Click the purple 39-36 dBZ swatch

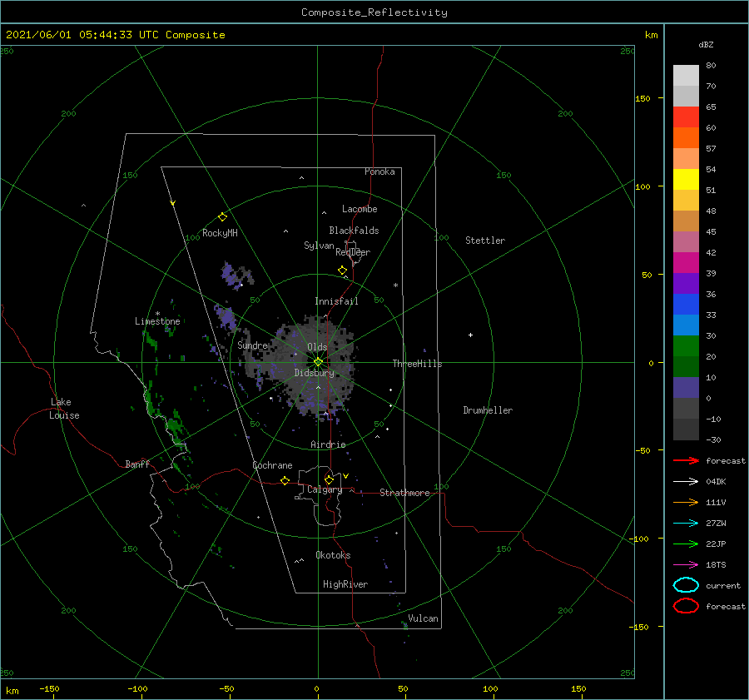(686, 283)
